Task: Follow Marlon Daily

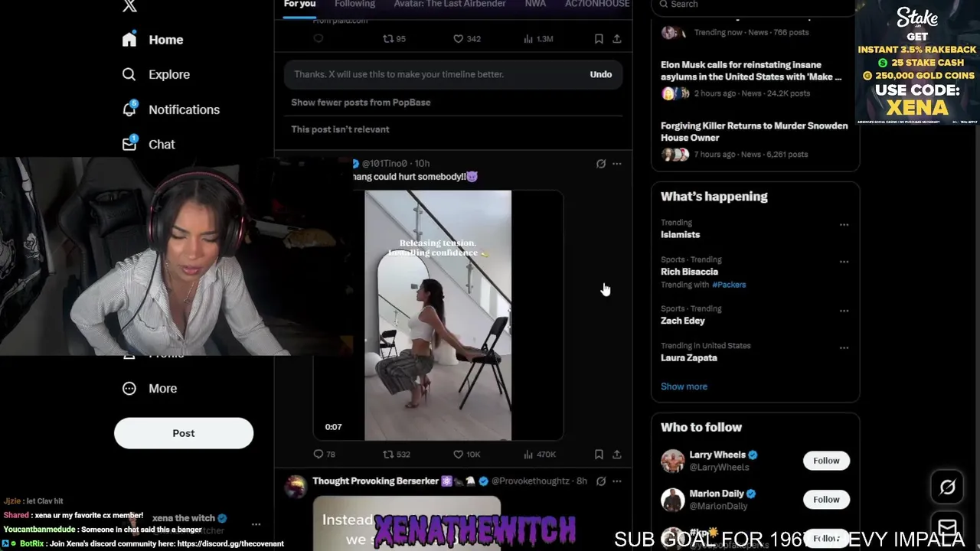Action: click(826, 500)
